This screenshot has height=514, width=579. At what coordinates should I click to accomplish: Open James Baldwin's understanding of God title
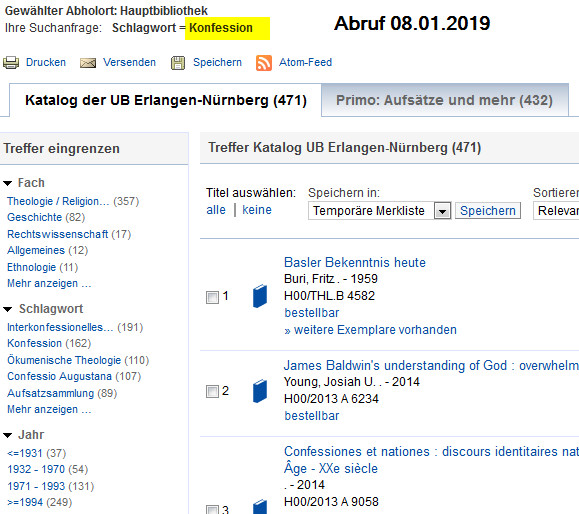(431, 366)
